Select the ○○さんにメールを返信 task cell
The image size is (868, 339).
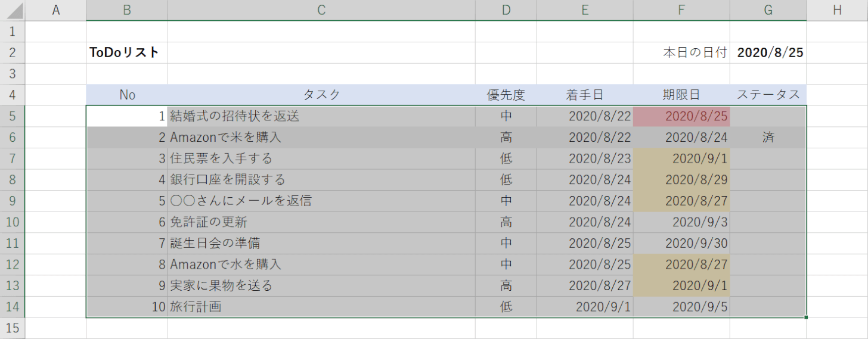click(321, 201)
